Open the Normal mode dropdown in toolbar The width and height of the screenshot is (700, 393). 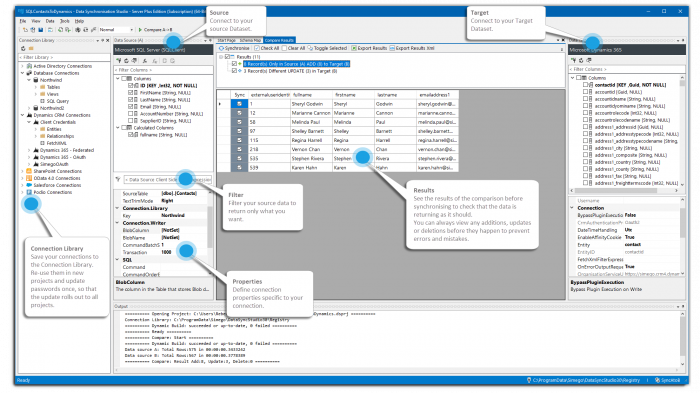coord(116,30)
